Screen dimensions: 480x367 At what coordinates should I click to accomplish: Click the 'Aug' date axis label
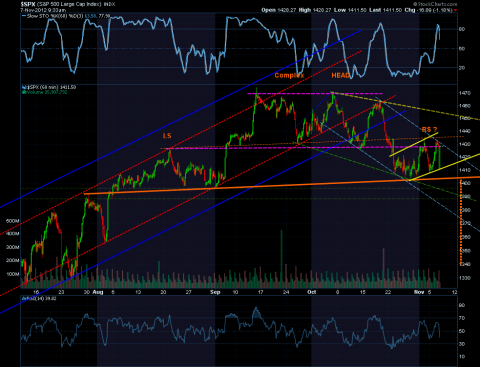click(x=98, y=292)
